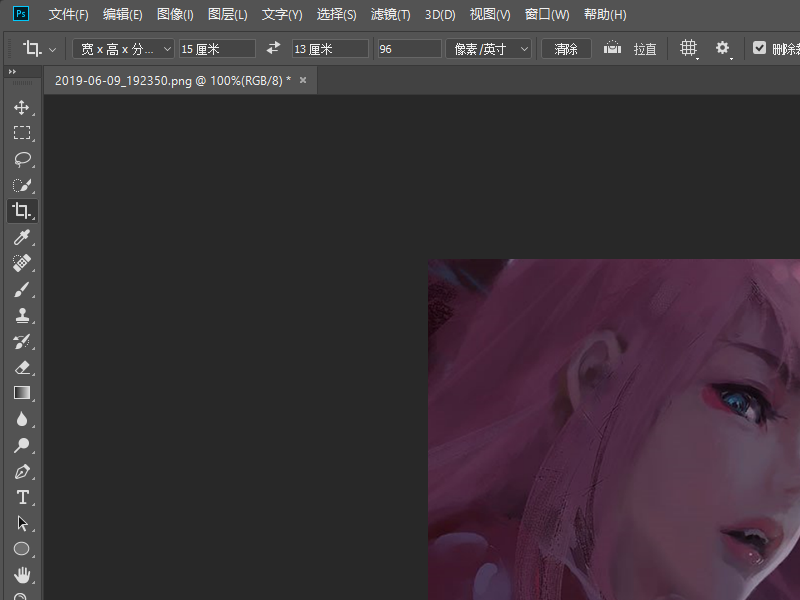Click the Photoshop Ps logo icon
This screenshot has width=800, height=600.
tap(21, 14)
